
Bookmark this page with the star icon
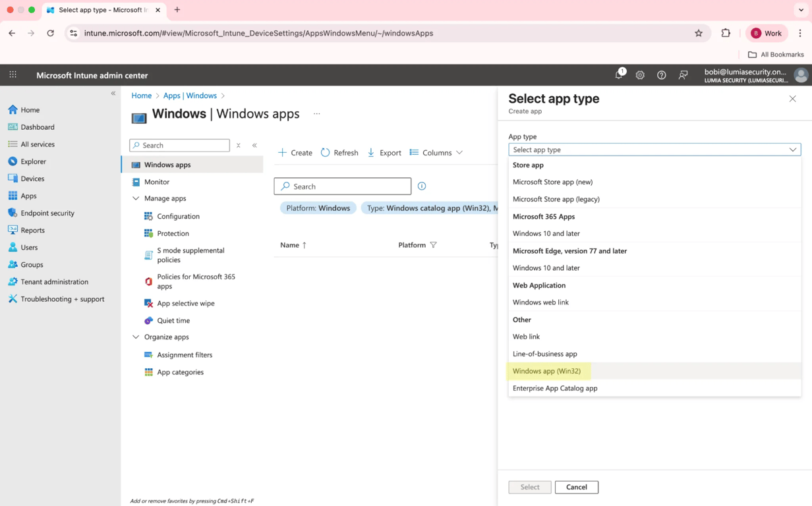point(699,33)
